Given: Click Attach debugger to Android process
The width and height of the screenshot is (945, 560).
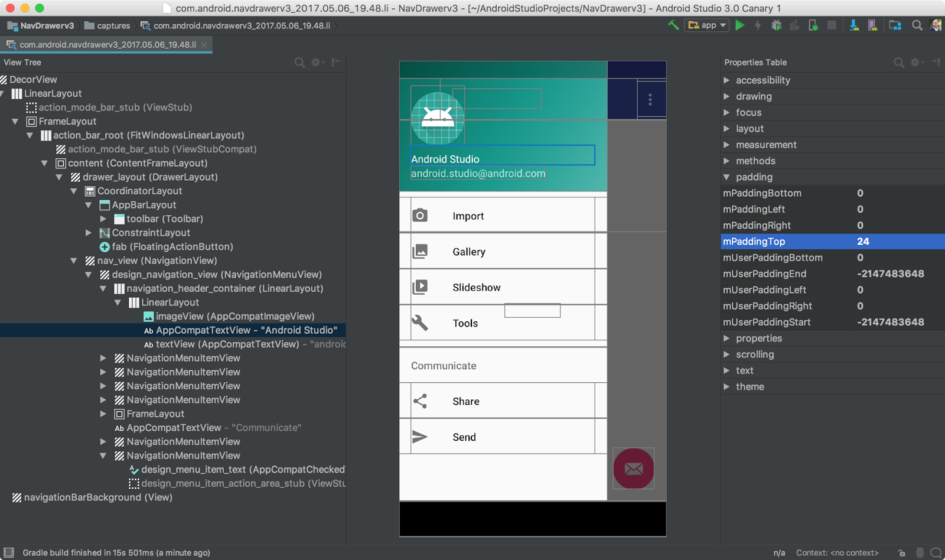Looking at the screenshot, I should pyautogui.click(x=813, y=25).
